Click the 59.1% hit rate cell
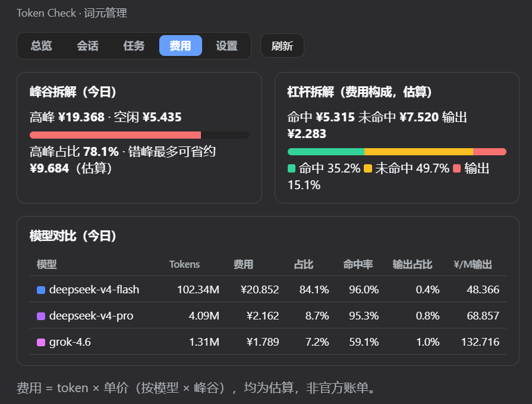This screenshot has width=532, height=404. 364,342
